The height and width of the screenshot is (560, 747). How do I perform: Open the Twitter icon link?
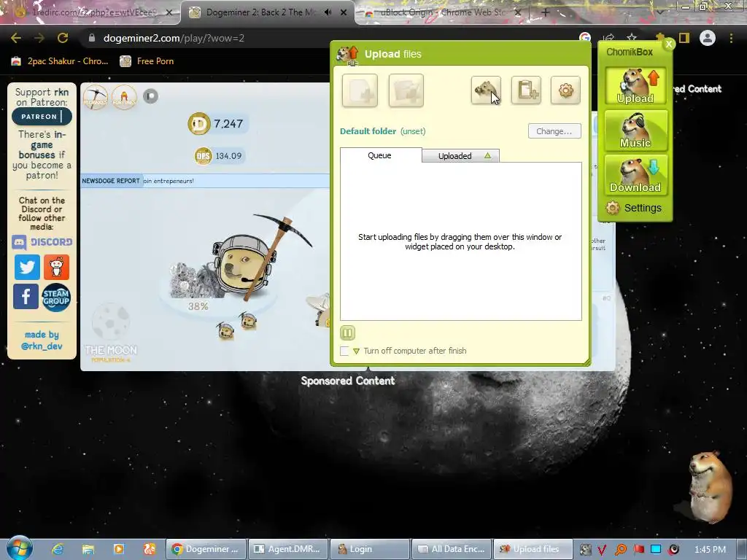pos(27,267)
